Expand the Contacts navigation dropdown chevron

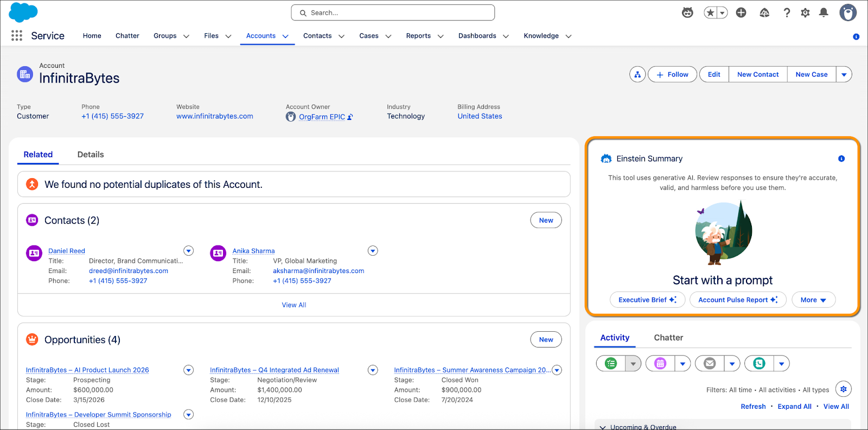coord(341,36)
